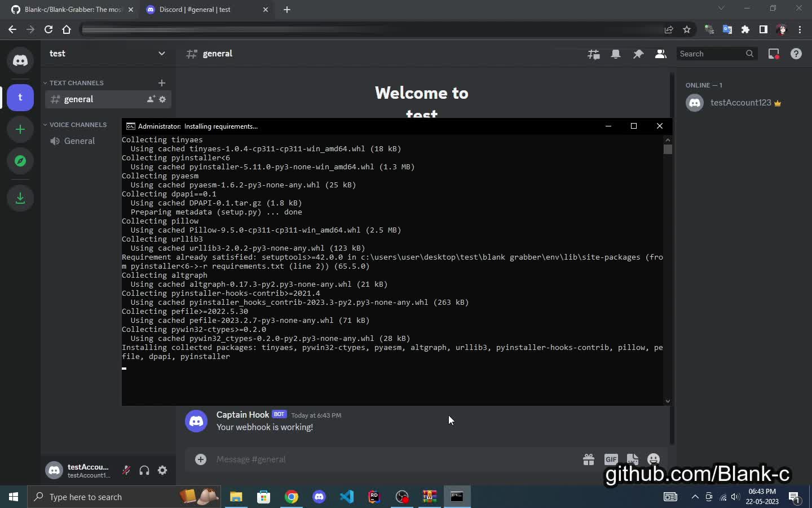Open the emoji picker
The image size is (812, 508).
(x=653, y=459)
